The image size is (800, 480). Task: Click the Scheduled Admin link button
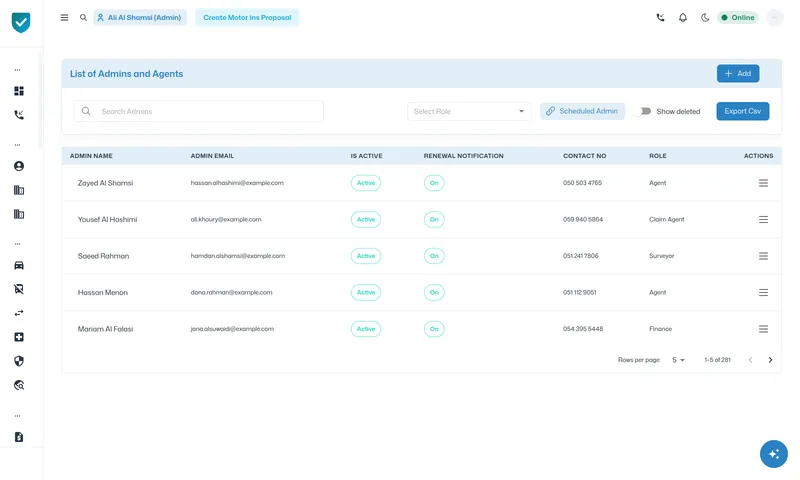582,111
